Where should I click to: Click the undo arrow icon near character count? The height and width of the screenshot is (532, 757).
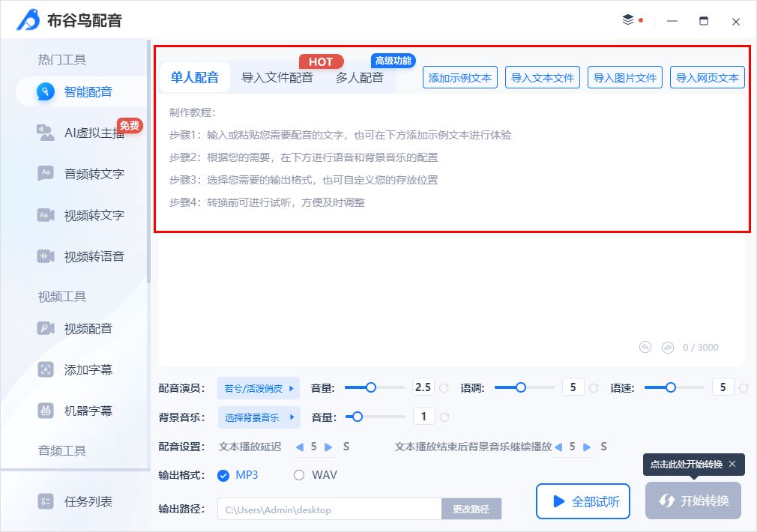[645, 347]
